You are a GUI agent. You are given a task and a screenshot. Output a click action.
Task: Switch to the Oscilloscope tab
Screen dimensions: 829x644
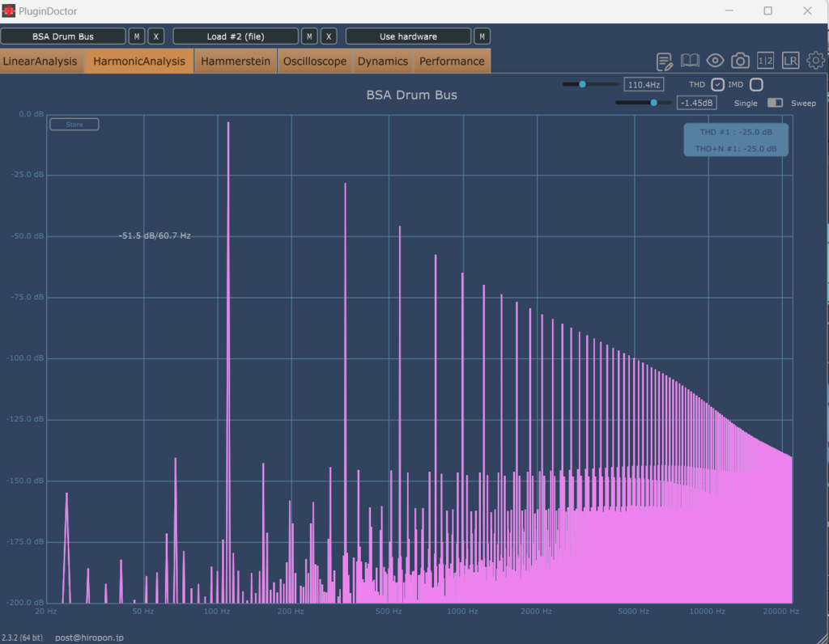315,61
